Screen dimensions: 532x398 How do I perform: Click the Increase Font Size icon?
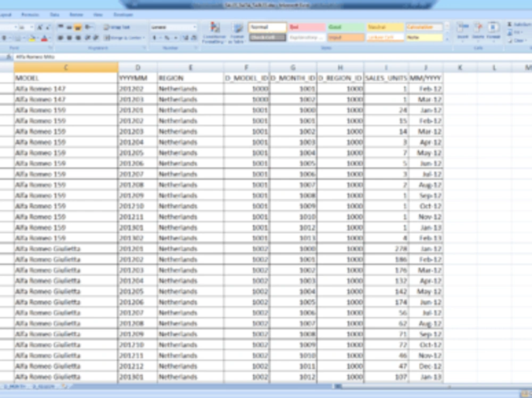pyautogui.click(x=40, y=27)
